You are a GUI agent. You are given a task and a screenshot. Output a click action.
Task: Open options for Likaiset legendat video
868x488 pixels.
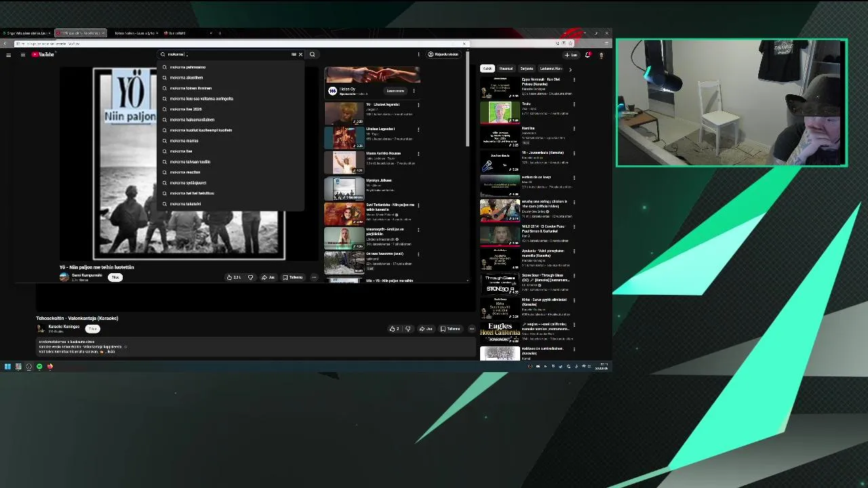click(418, 105)
